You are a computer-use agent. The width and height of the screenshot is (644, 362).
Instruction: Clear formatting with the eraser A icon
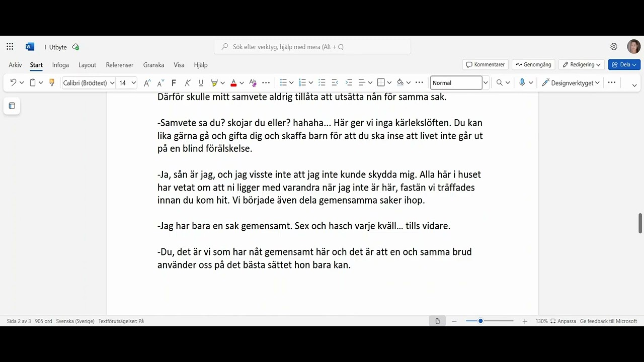[253, 83]
